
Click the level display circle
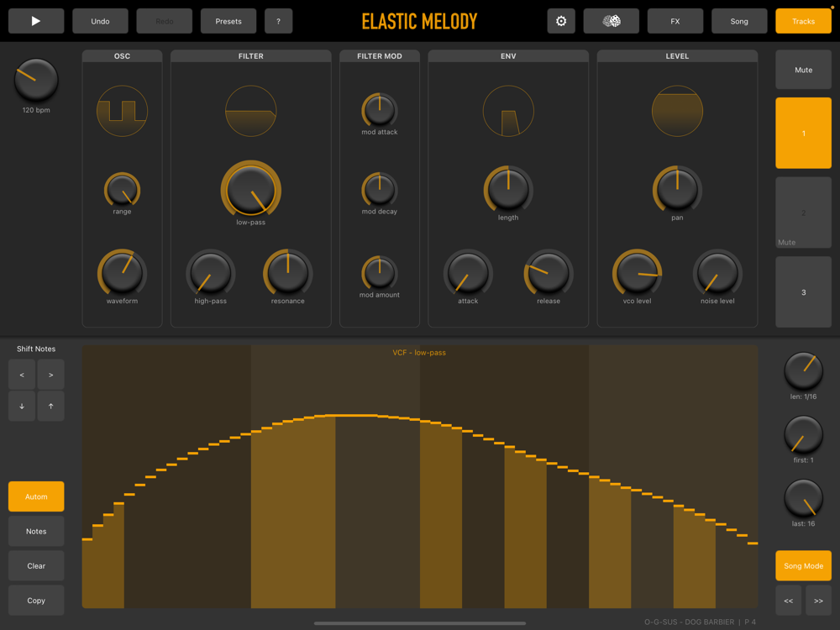(x=677, y=111)
